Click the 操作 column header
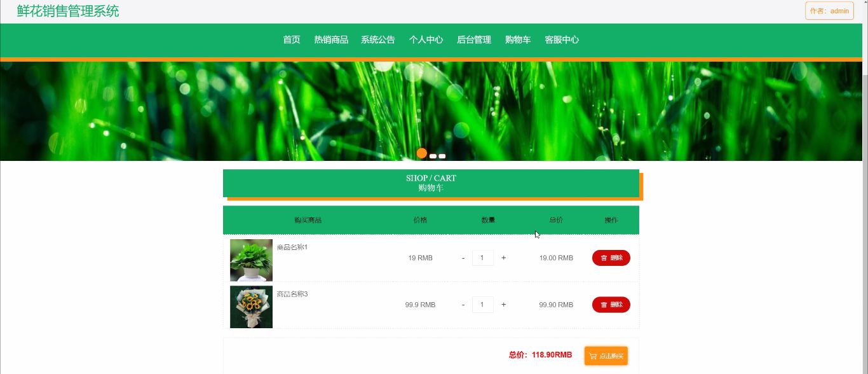Image resolution: width=868 pixels, height=374 pixels. (x=611, y=220)
